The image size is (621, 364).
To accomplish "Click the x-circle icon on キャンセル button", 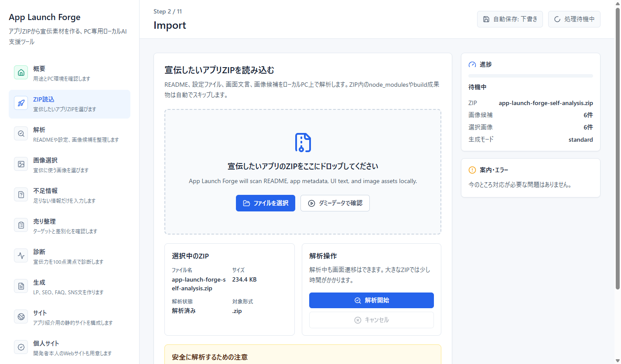I will (x=358, y=320).
